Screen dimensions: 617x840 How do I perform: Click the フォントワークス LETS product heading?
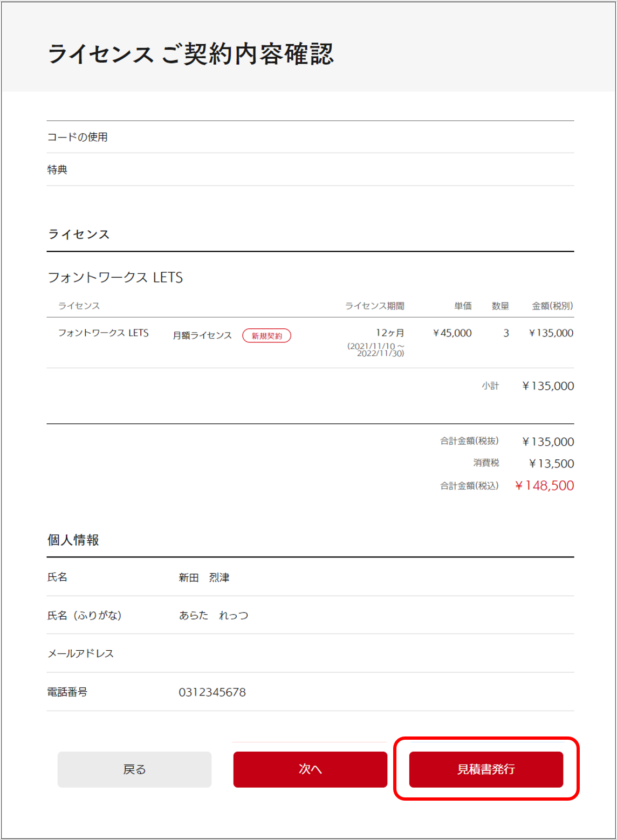[x=115, y=278]
